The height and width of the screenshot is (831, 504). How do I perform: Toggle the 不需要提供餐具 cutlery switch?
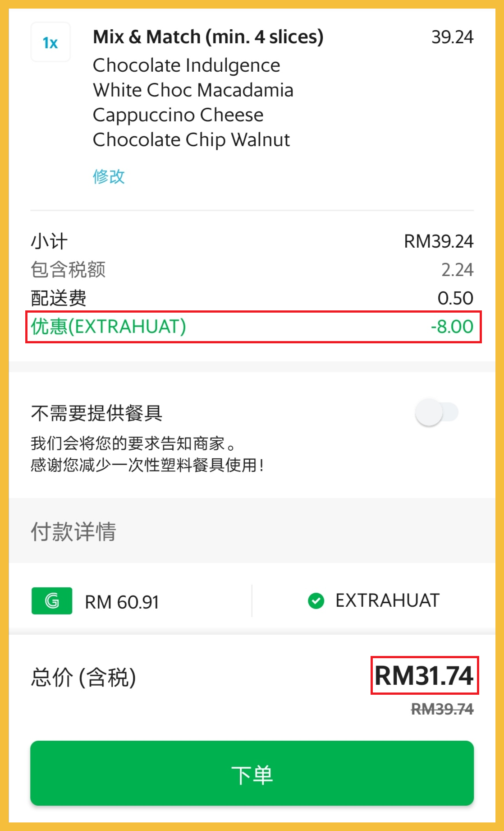point(436,412)
